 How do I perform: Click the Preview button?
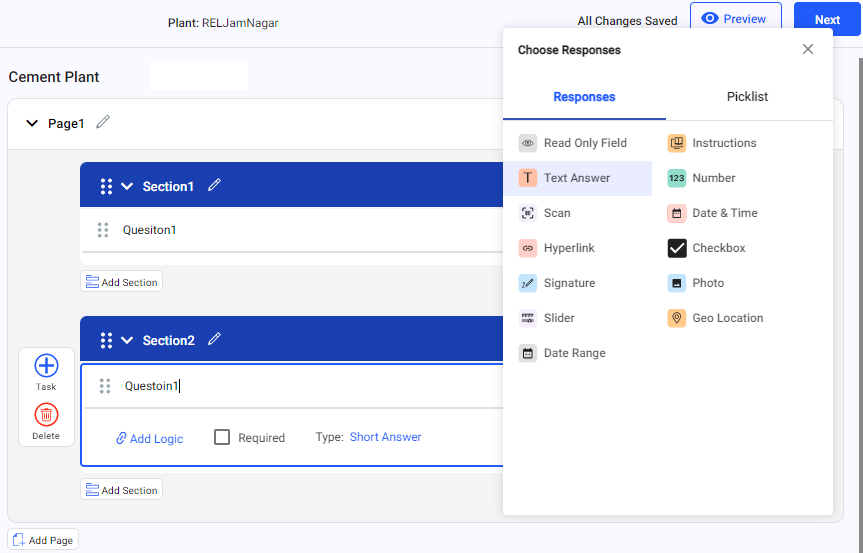(734, 19)
